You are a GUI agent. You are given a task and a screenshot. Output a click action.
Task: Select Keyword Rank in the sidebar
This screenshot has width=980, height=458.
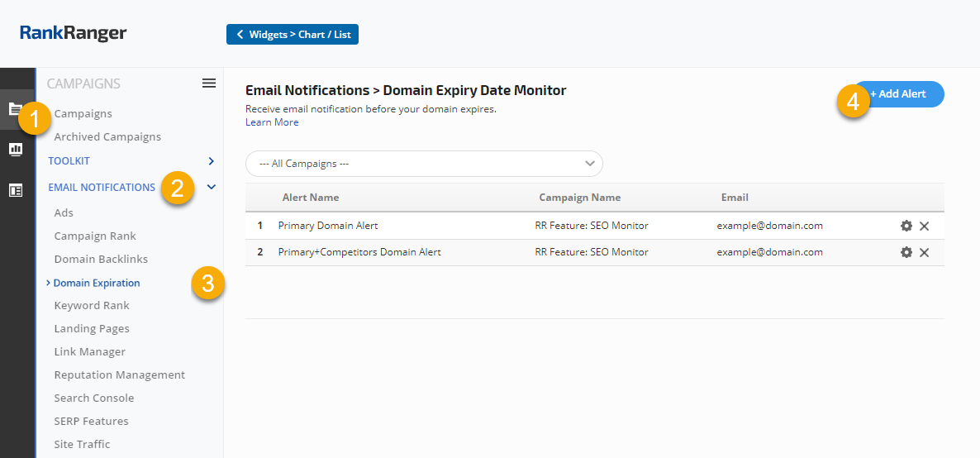click(92, 306)
